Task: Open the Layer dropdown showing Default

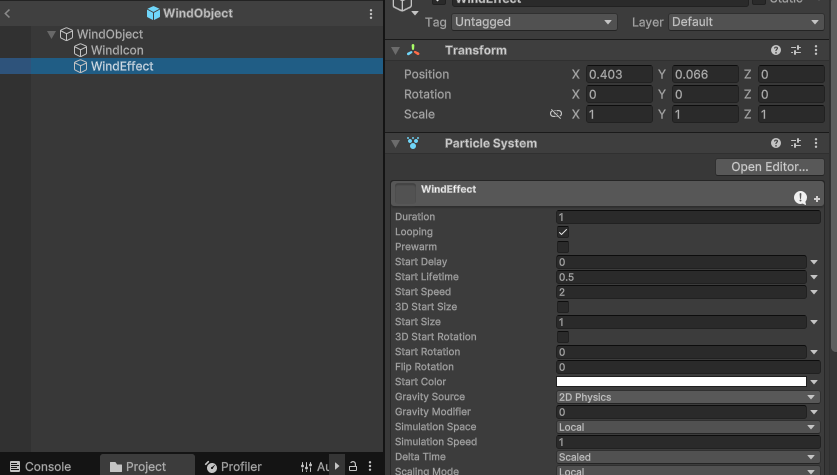Action: point(746,22)
